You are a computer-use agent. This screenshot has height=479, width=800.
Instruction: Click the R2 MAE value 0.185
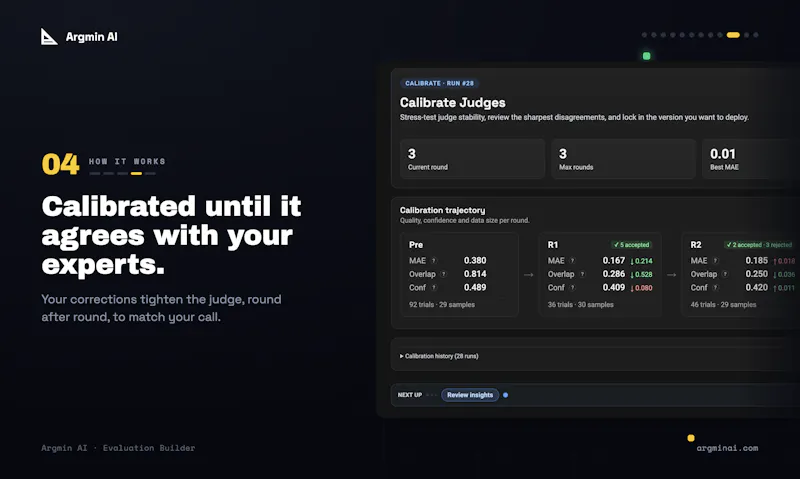[x=757, y=261]
